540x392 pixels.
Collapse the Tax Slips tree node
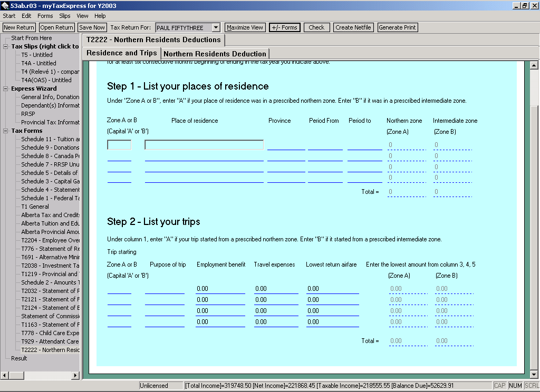[x=7, y=46]
